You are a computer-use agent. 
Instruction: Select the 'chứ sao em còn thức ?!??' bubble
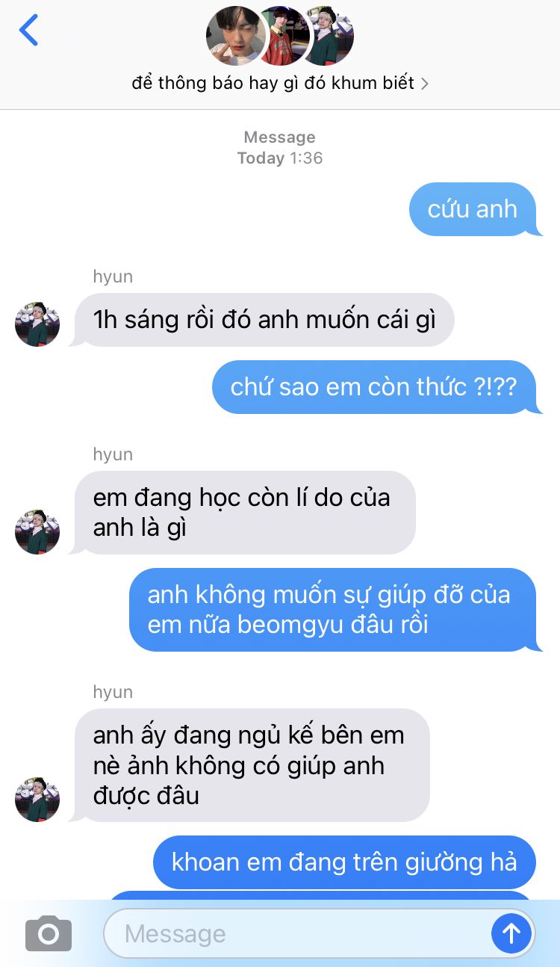tap(376, 387)
